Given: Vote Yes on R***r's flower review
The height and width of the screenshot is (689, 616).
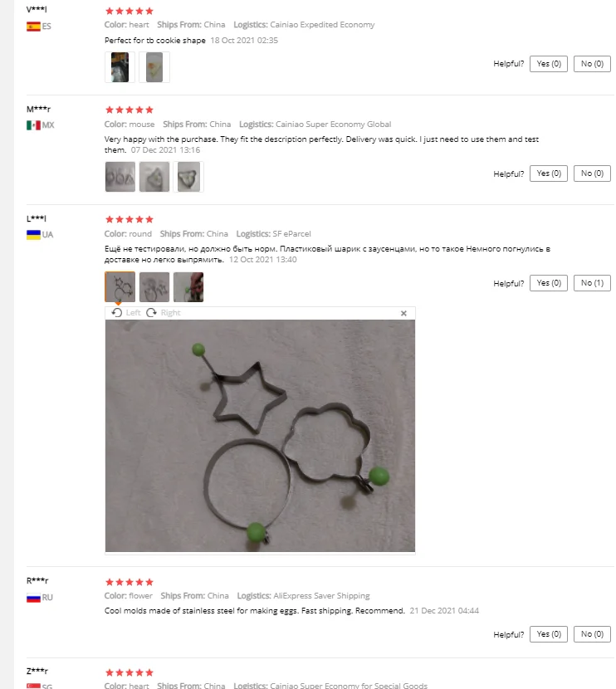Looking at the screenshot, I should 548,634.
